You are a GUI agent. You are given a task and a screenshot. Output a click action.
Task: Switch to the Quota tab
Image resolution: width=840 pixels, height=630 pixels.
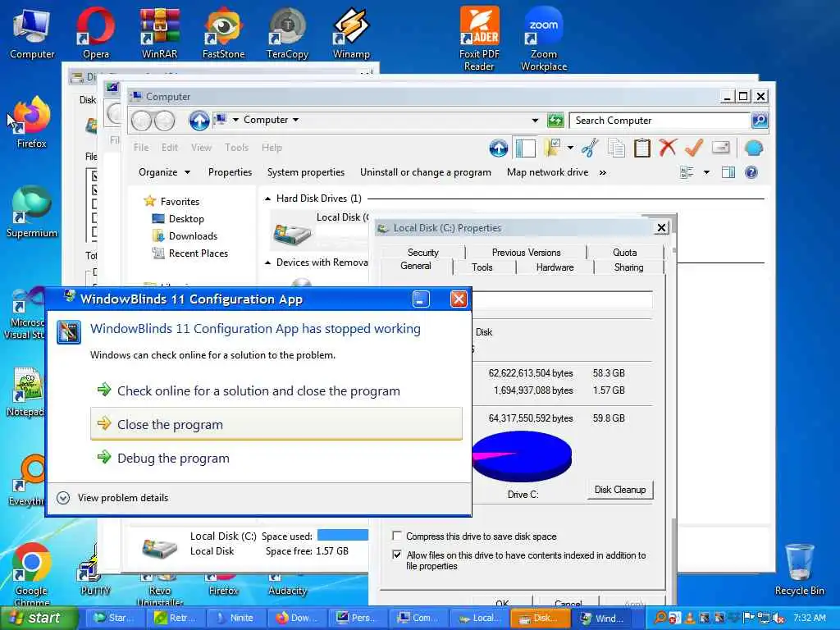(x=624, y=253)
